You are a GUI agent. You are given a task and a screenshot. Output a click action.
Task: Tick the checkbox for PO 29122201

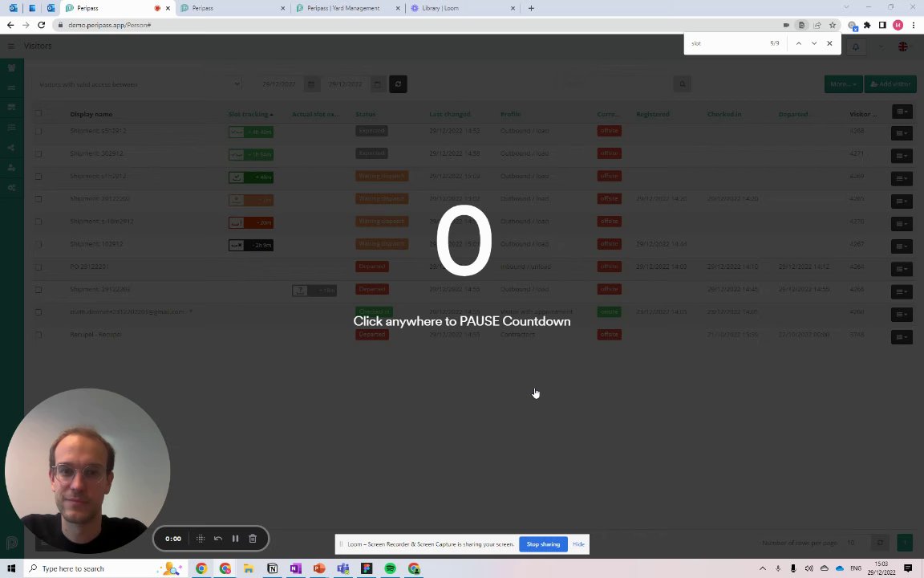point(38,267)
